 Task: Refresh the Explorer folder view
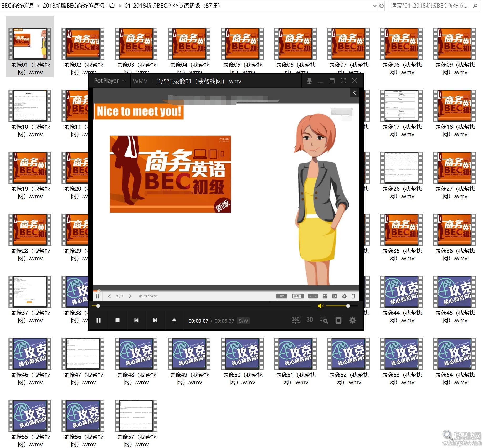point(382,6)
